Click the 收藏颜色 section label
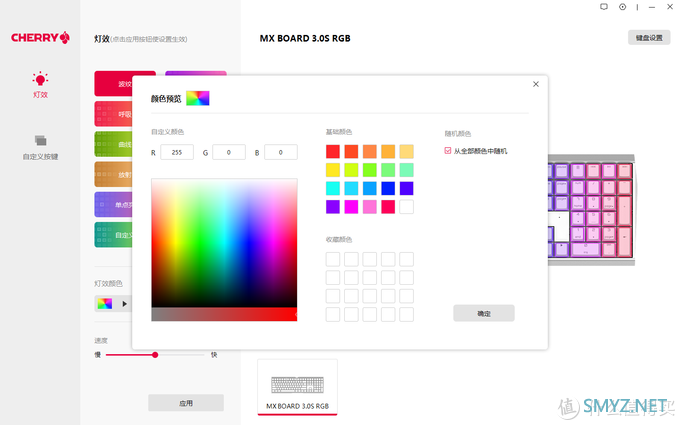This screenshot has width=680, height=425. coord(339,239)
